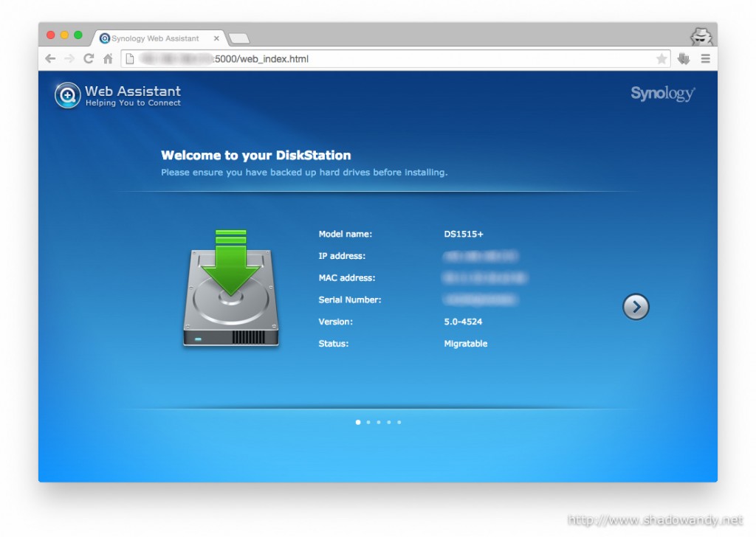Select the fifth step indicator dot
The width and height of the screenshot is (756, 537).
pyautogui.click(x=399, y=423)
